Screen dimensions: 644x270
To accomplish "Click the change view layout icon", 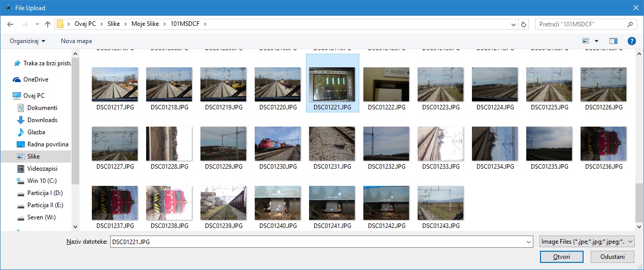I will (586, 41).
